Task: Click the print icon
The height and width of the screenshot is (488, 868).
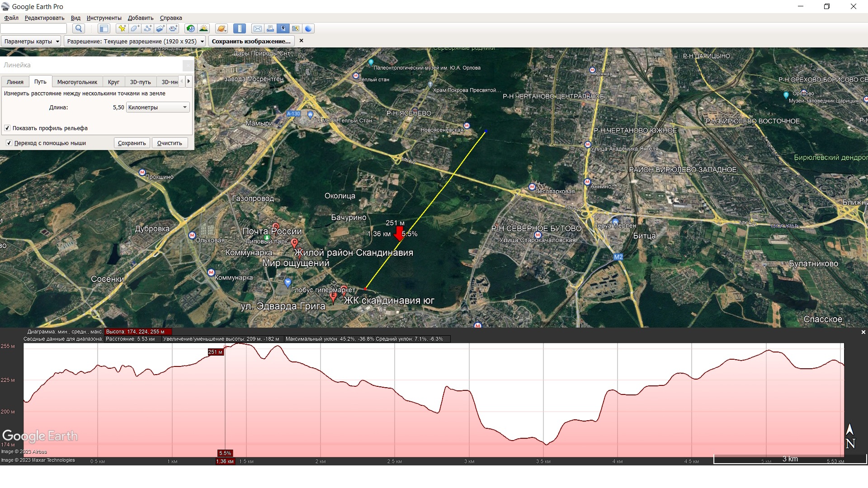Action: 270,28
